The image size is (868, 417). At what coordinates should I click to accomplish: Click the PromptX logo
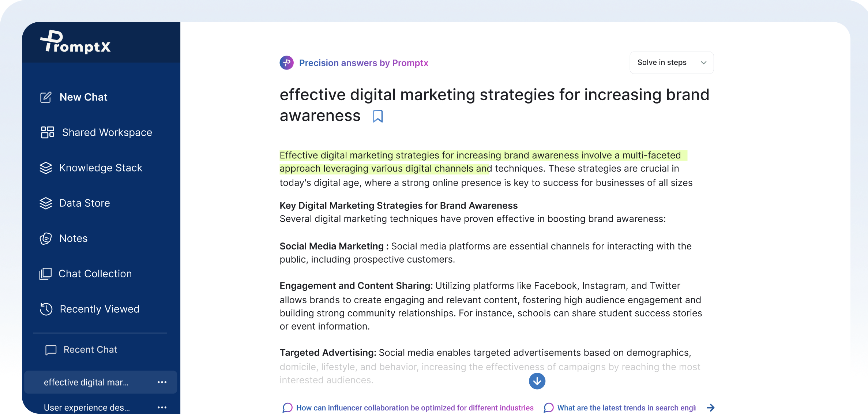[75, 42]
